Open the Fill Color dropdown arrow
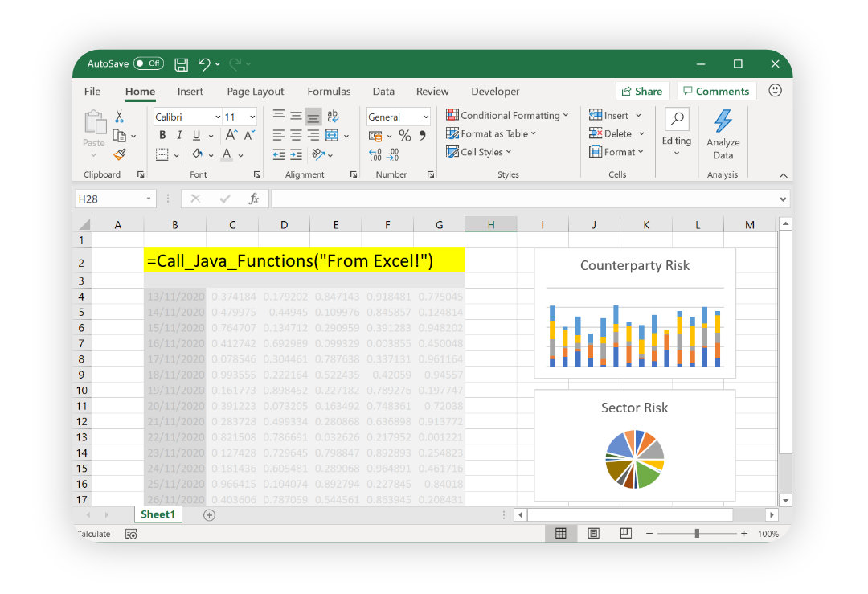The height and width of the screenshot is (594, 868). click(x=211, y=154)
